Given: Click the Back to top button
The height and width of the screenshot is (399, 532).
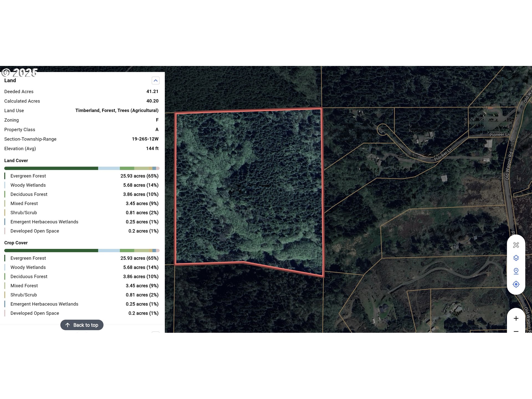Looking at the screenshot, I should coord(82,325).
